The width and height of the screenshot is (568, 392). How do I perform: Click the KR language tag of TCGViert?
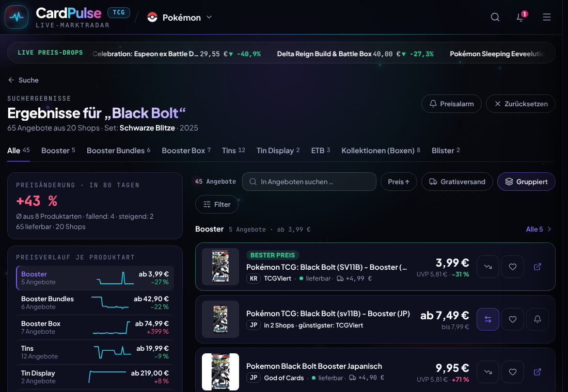[x=254, y=279]
